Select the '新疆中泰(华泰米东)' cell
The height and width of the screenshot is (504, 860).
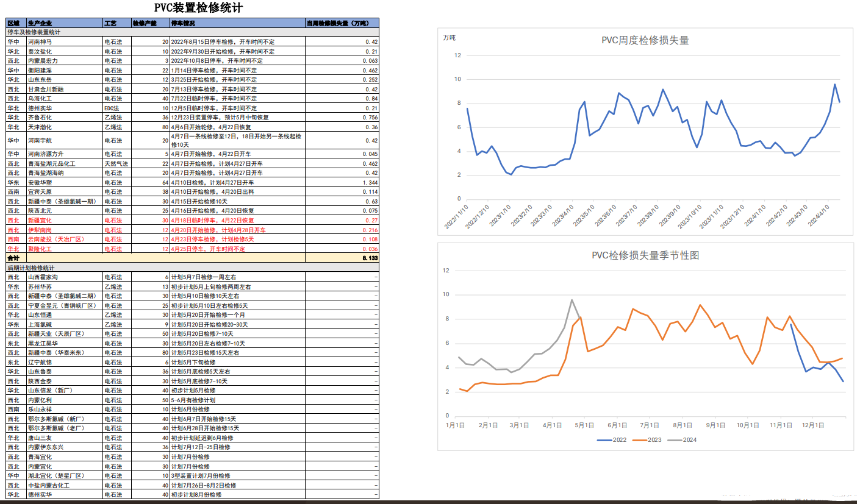pyautogui.click(x=65, y=353)
